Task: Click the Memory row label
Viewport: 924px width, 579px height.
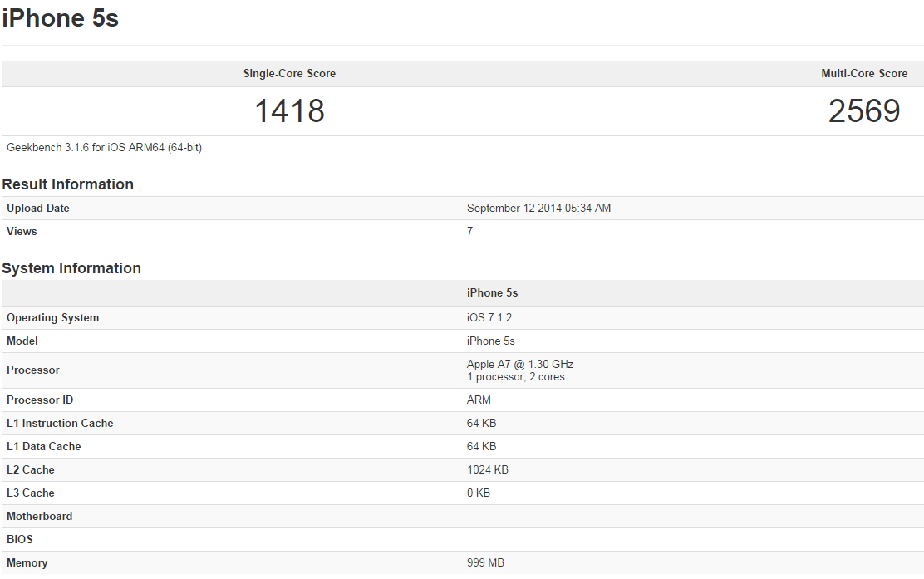Action: (27, 563)
